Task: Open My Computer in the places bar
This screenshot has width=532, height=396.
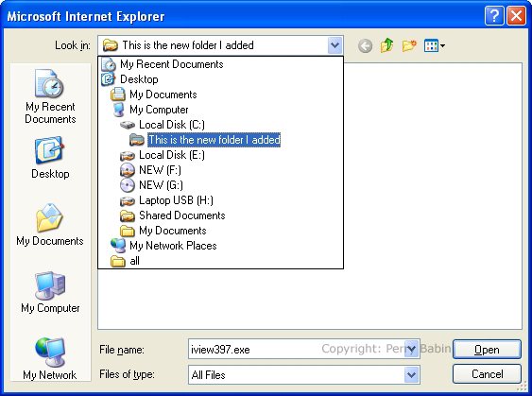Action: 50,292
